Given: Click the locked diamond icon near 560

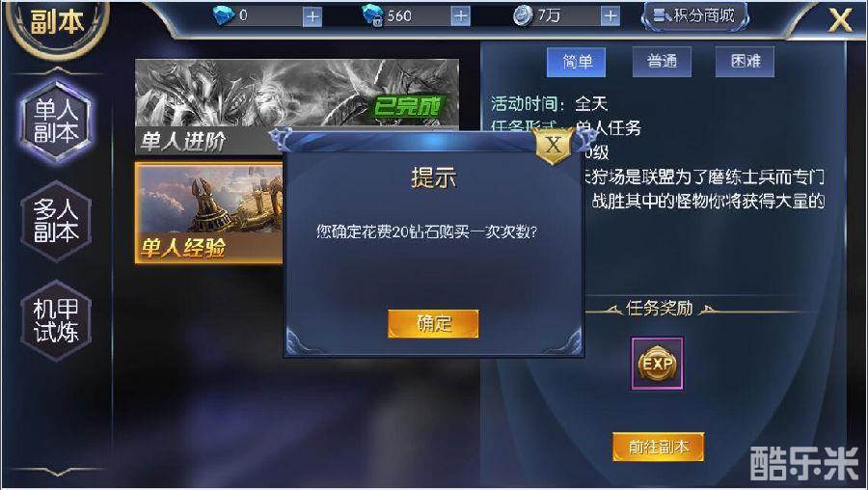Looking at the screenshot, I should (x=371, y=14).
